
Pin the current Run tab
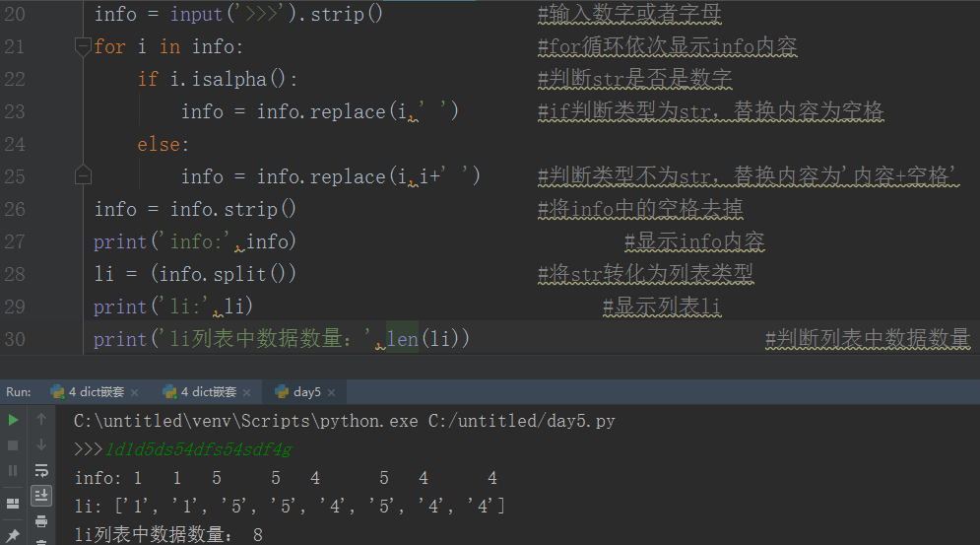pyautogui.click(x=13, y=535)
